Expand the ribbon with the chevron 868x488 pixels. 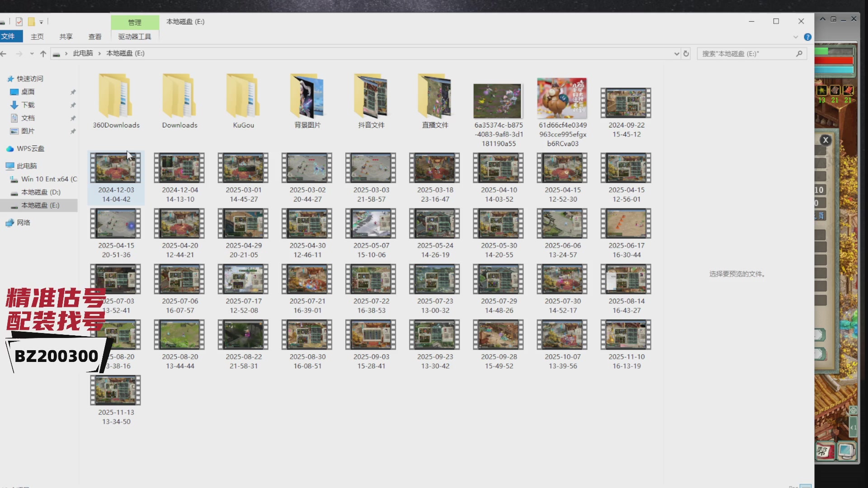[796, 37]
